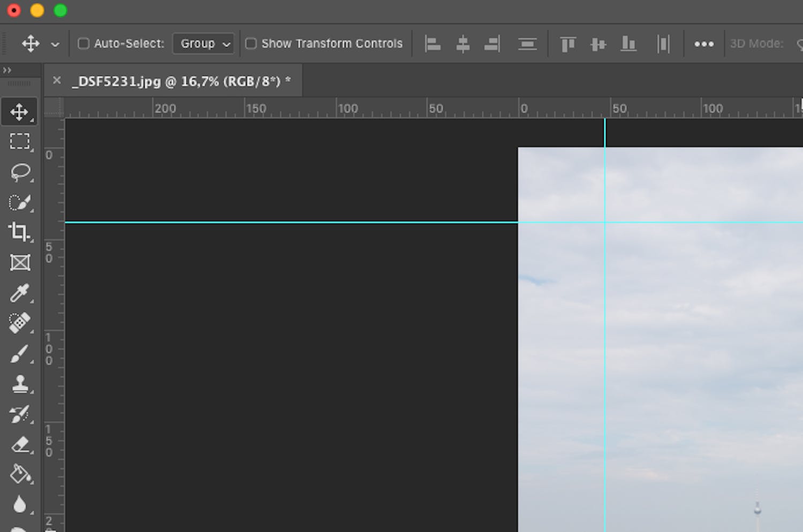Toggle Show Transform Controls checkbox
The width and height of the screenshot is (803, 532).
coord(251,43)
